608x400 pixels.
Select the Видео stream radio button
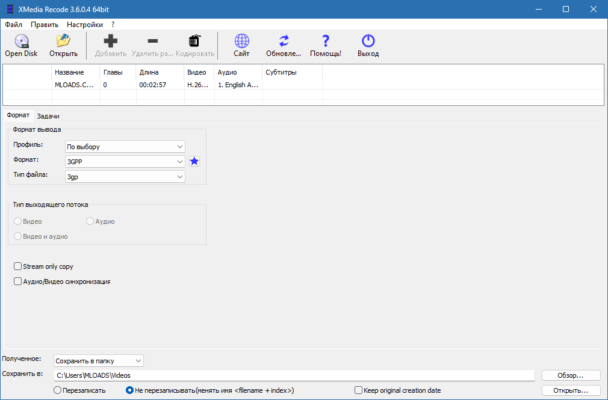pyautogui.click(x=18, y=221)
